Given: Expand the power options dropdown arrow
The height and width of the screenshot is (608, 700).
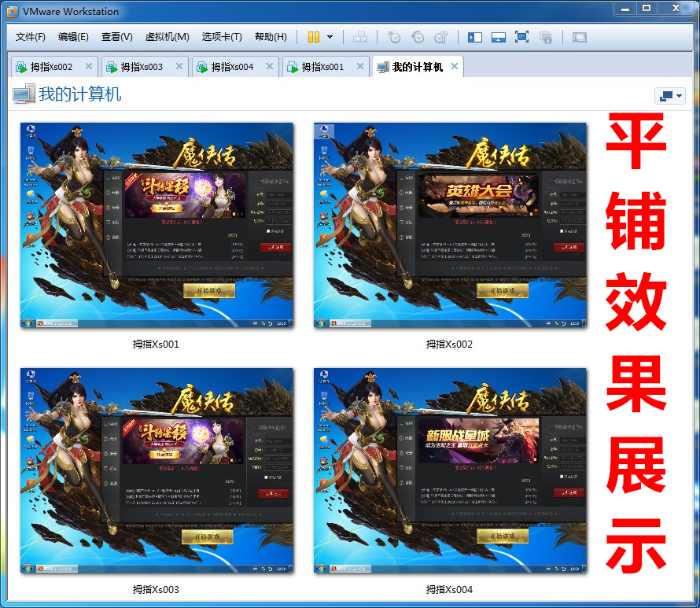Looking at the screenshot, I should [330, 37].
